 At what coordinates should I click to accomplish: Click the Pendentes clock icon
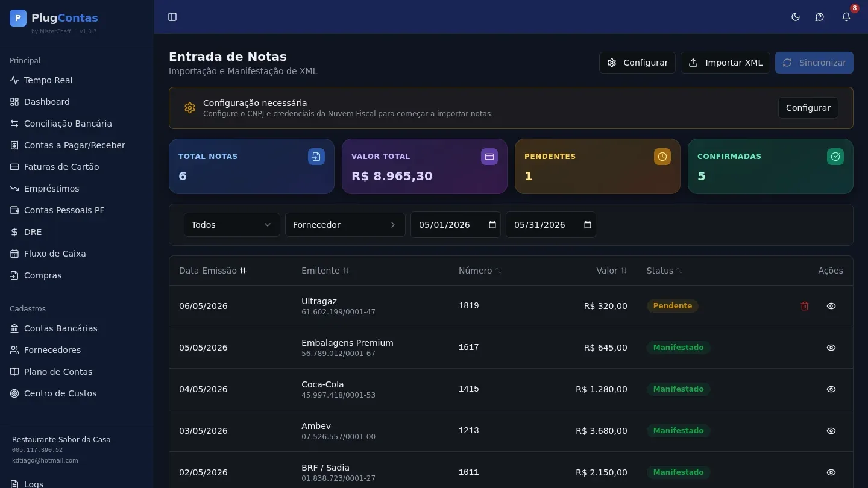tap(662, 157)
